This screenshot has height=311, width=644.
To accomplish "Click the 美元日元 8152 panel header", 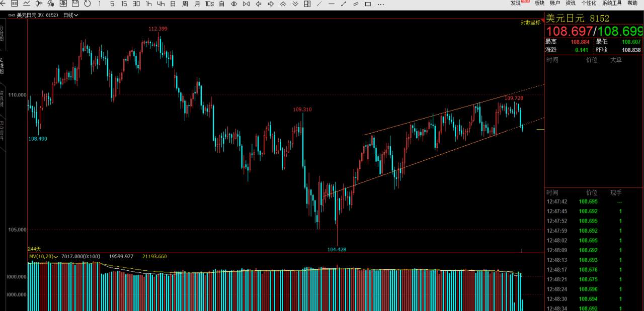I will coord(578,19).
